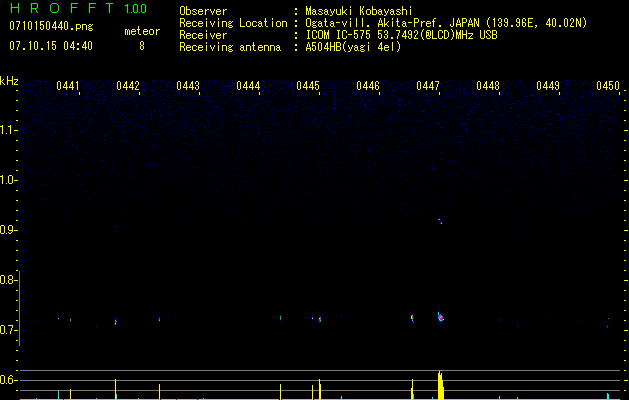Click the 0441 time axis label

coord(68,86)
